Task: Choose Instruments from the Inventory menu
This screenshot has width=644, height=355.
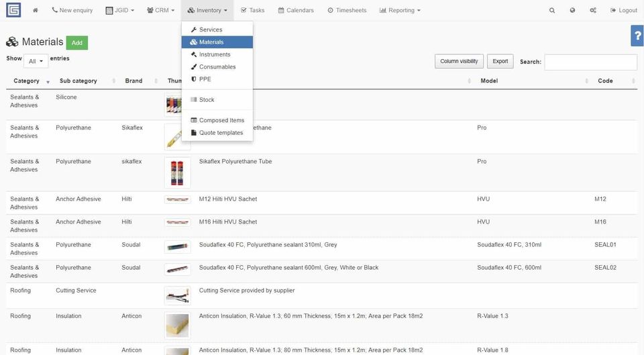Action: (217, 54)
